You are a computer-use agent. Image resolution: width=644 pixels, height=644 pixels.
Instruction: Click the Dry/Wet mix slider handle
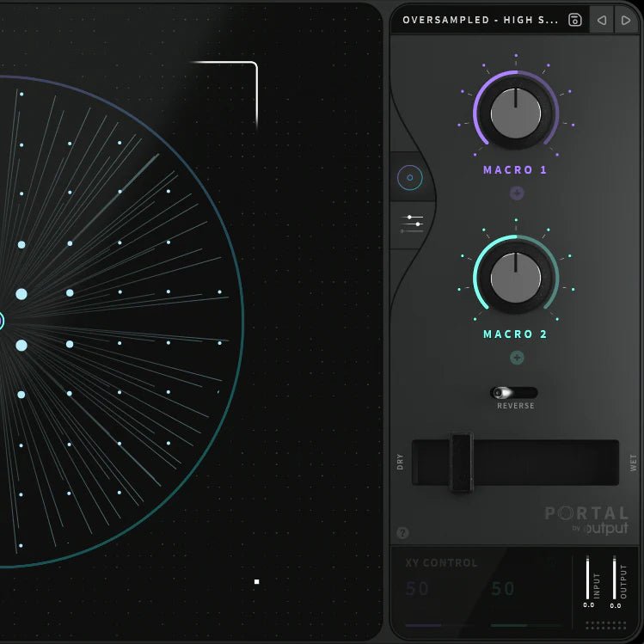[461, 463]
